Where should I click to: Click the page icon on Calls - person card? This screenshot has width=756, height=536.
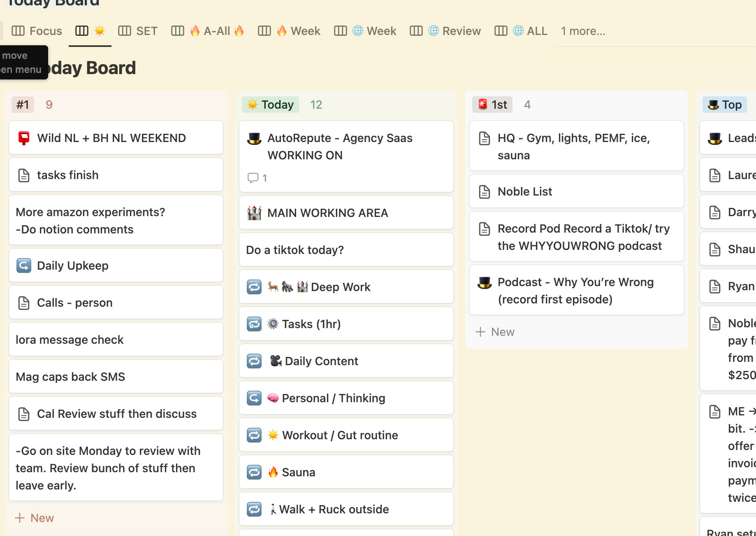point(24,303)
